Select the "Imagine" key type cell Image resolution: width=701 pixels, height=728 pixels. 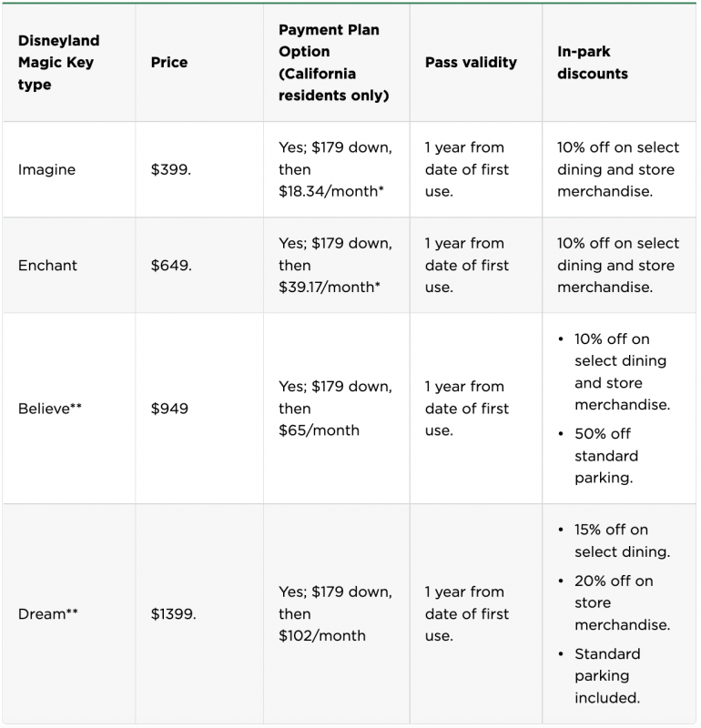[x=47, y=170]
